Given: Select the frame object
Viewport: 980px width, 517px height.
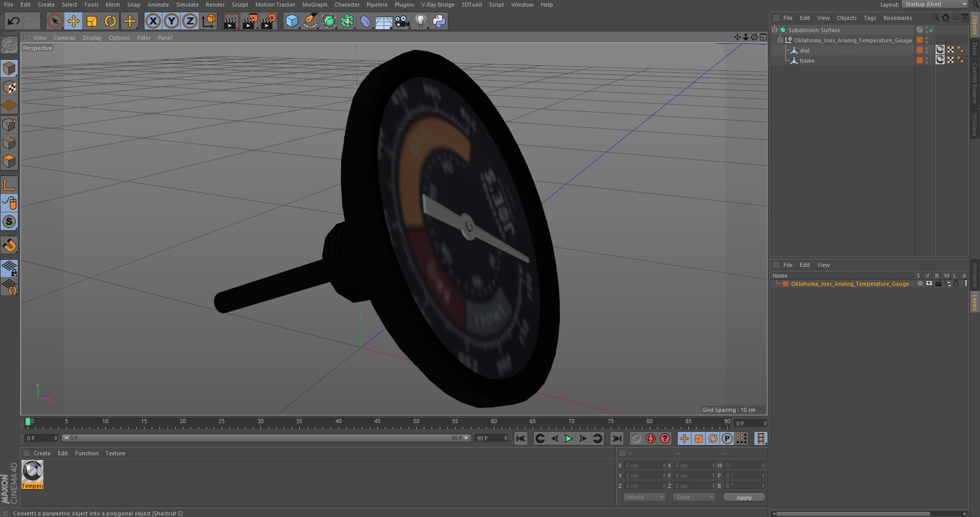Looking at the screenshot, I should 807,61.
